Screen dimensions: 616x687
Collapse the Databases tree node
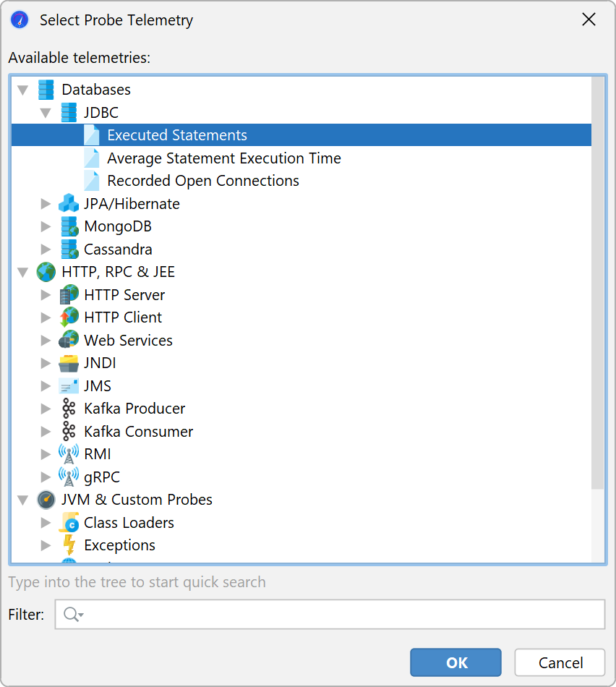pos(23,90)
